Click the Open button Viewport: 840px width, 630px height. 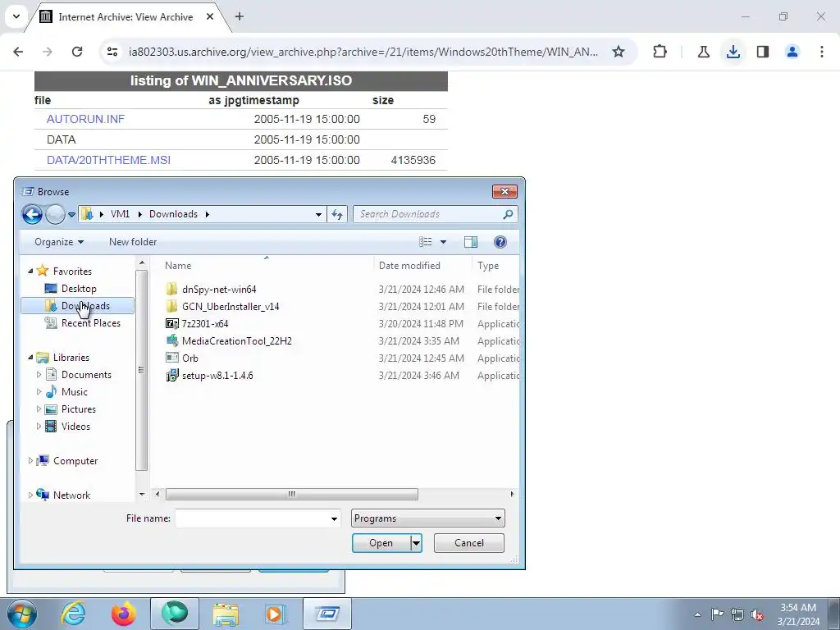point(381,543)
